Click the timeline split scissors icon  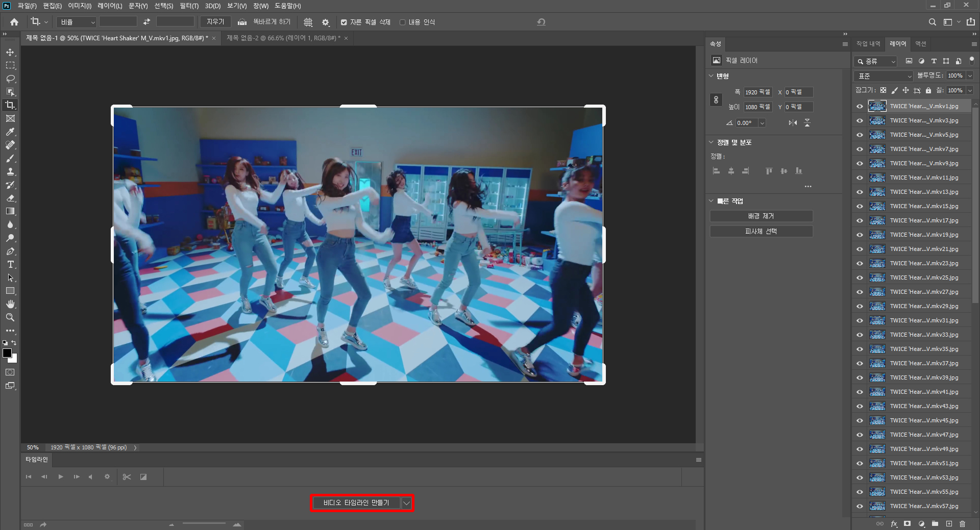click(x=127, y=477)
